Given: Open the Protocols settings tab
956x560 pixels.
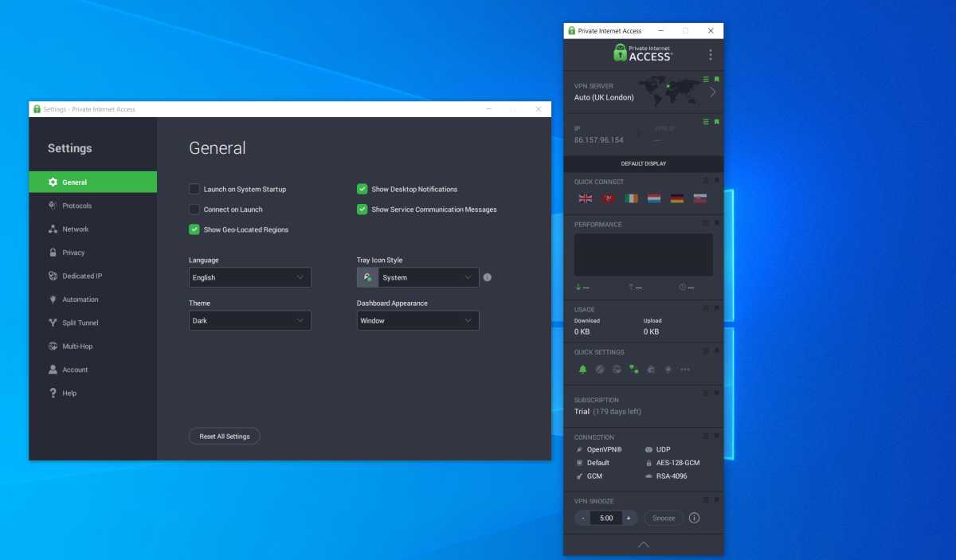Looking at the screenshot, I should tap(93, 206).
